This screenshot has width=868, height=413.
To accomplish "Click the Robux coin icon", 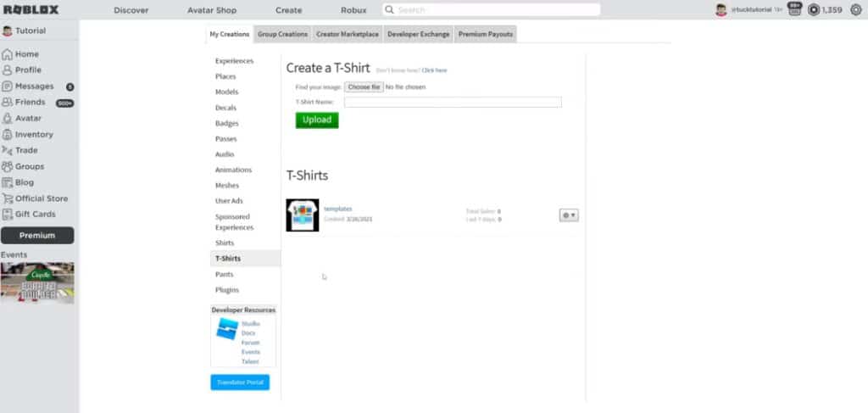I will (x=814, y=10).
